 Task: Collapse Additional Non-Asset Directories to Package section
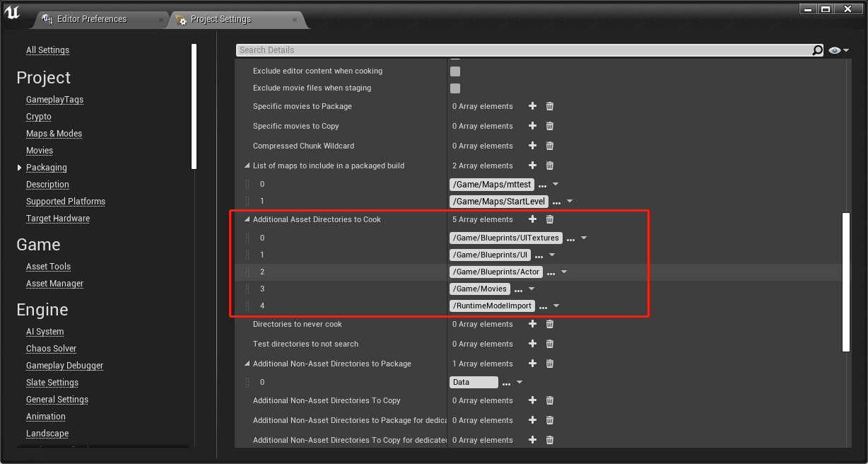click(x=247, y=364)
